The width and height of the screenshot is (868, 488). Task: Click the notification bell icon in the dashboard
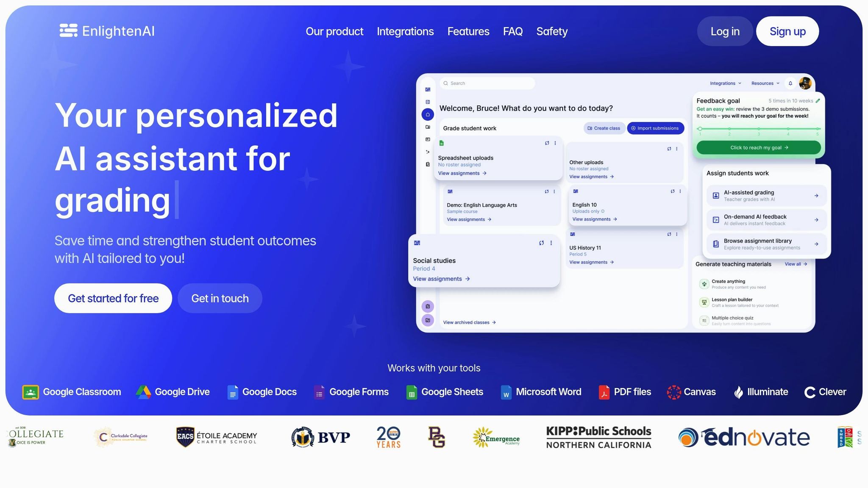(x=790, y=83)
